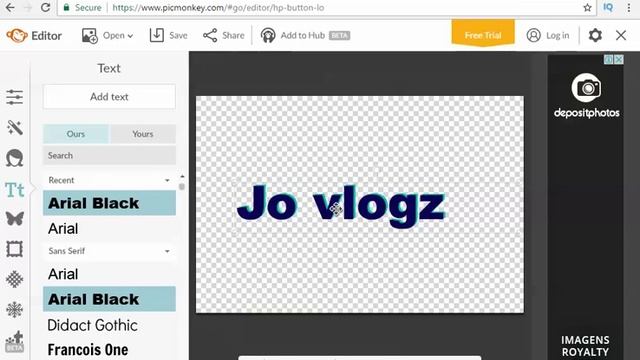Click the Share label
Image resolution: width=640 pixels, height=360 pixels.
pyautogui.click(x=233, y=36)
